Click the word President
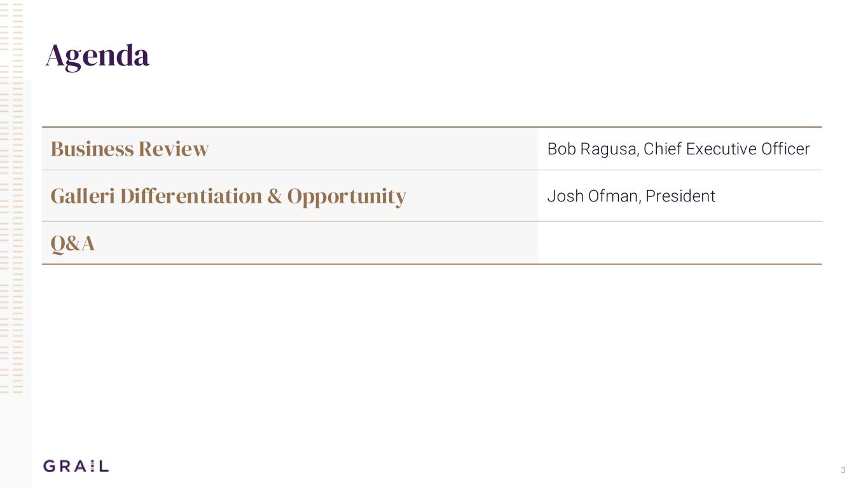868x488 pixels. tap(680, 196)
